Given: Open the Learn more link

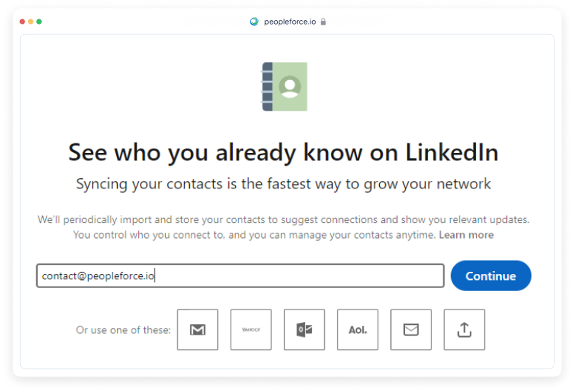Looking at the screenshot, I should 466,235.
